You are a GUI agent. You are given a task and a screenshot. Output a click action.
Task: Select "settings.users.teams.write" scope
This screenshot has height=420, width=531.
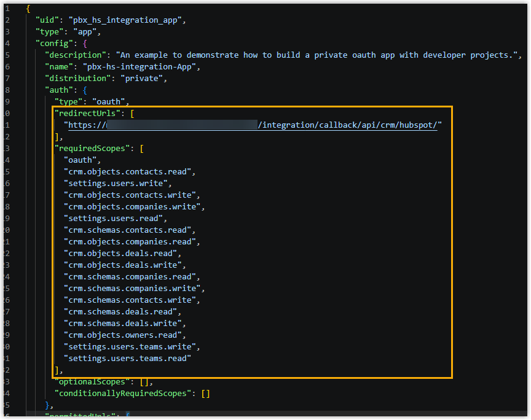click(130, 347)
